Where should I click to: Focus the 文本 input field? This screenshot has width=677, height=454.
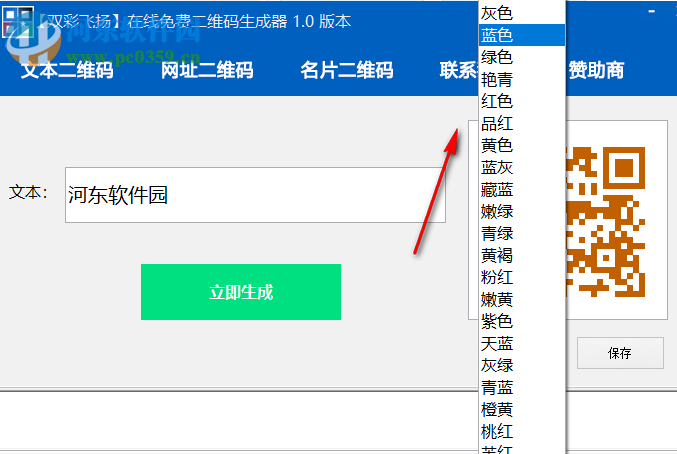point(255,195)
